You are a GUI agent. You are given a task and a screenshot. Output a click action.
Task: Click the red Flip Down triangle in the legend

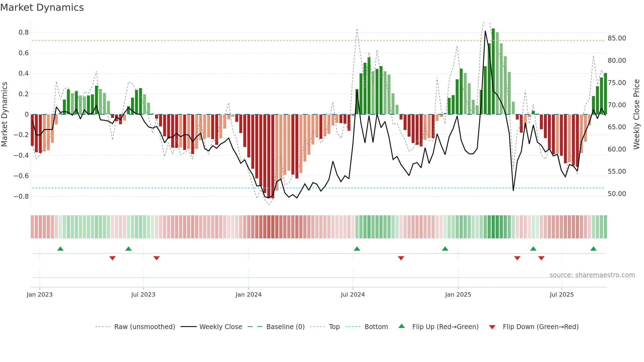click(492, 327)
